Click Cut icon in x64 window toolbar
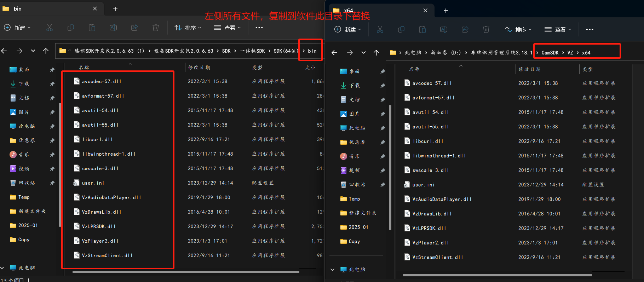 coord(380,29)
